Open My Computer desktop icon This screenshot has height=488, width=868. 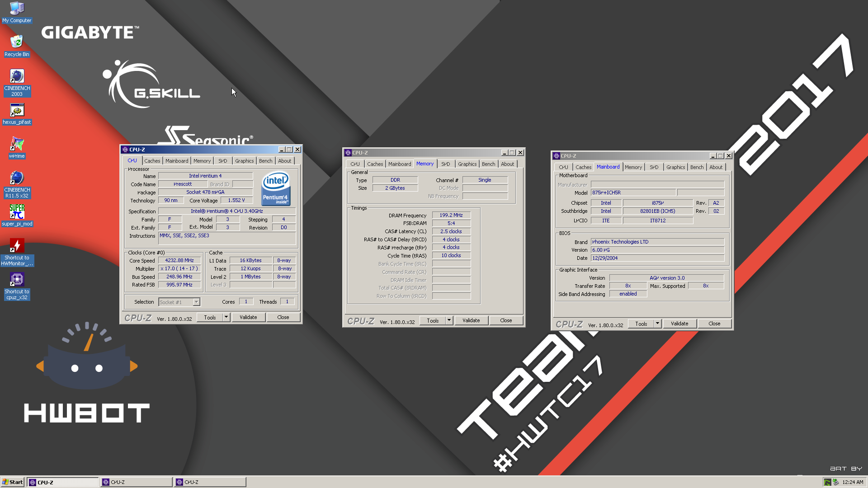(17, 12)
